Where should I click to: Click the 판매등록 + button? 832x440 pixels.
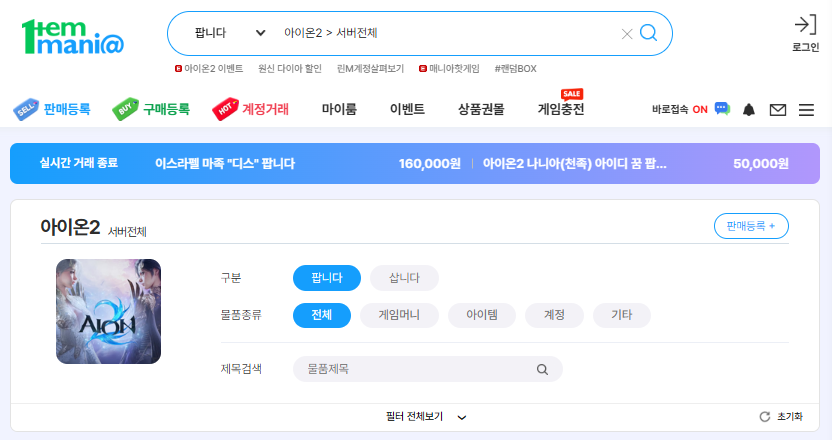tap(751, 226)
